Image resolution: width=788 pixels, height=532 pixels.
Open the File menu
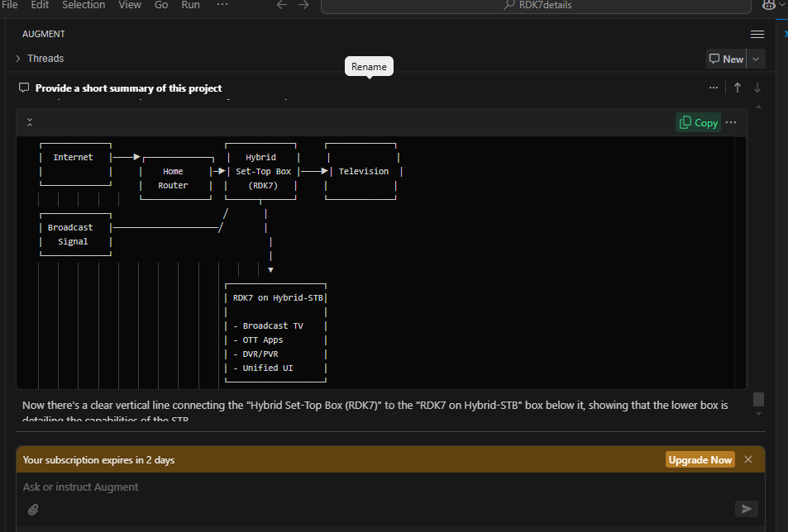10,5
